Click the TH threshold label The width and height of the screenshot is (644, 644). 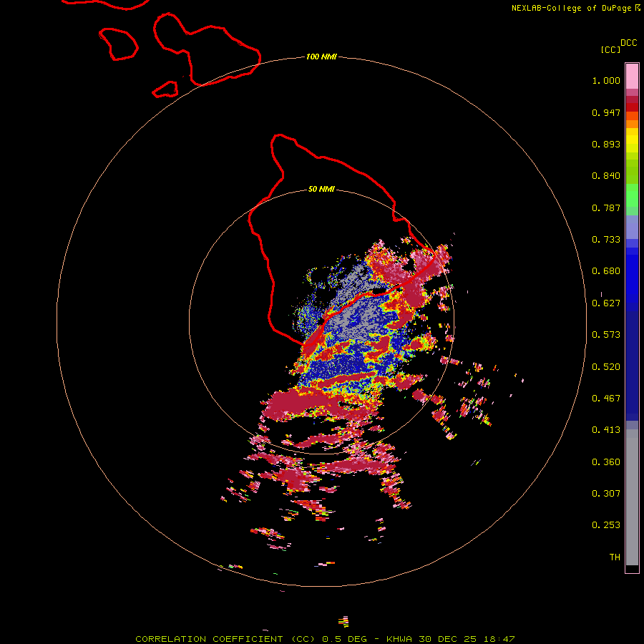[615, 557]
